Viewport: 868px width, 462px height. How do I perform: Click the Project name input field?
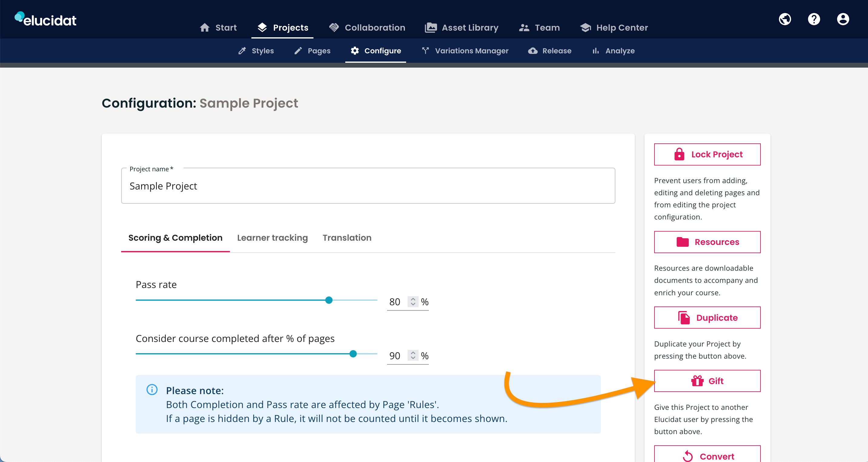pyautogui.click(x=368, y=186)
